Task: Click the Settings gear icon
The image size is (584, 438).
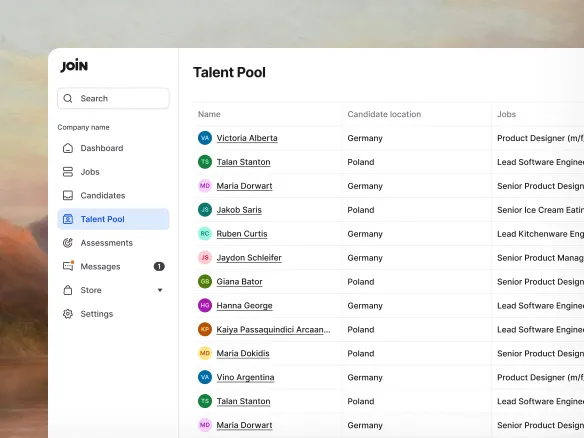Action: [x=68, y=314]
